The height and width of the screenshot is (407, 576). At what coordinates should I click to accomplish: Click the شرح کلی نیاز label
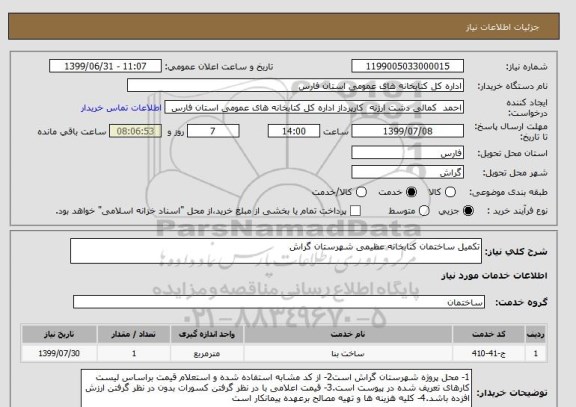(516, 252)
